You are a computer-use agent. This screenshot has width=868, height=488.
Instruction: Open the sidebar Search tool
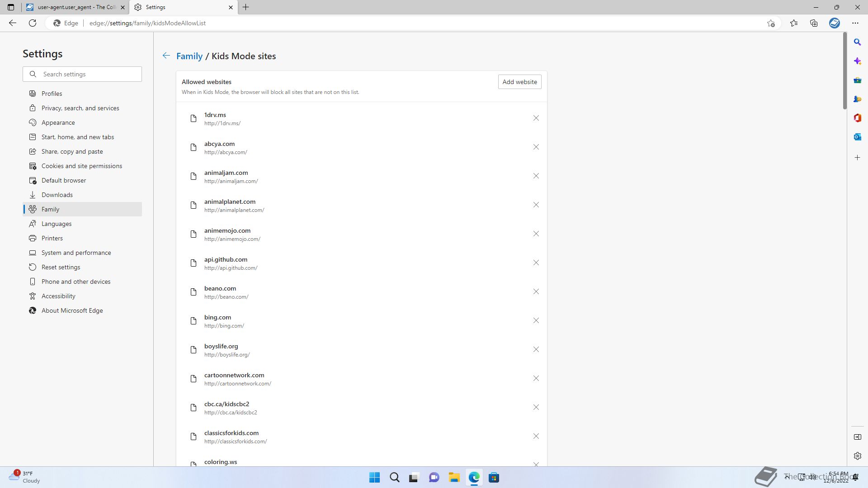(857, 42)
